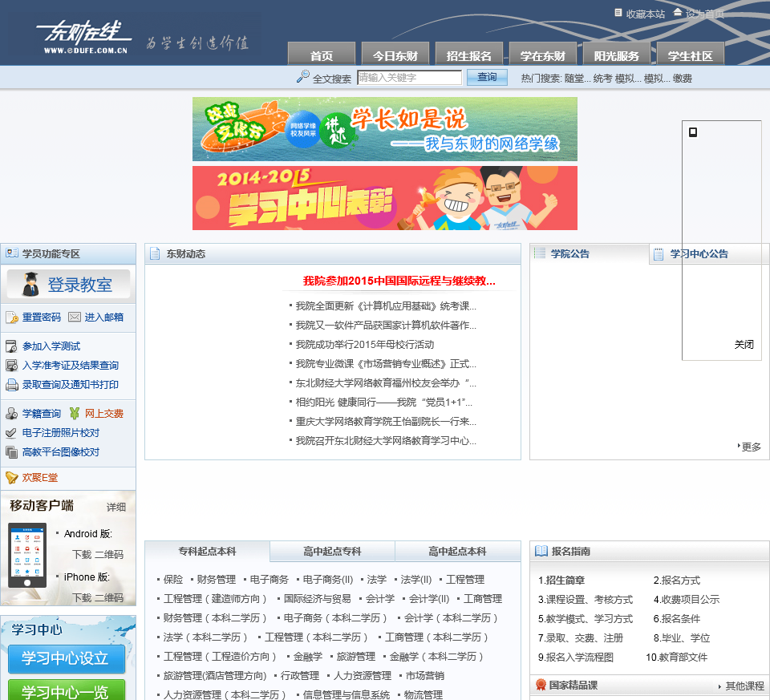Click the document icon beside 东财动态
The width and height of the screenshot is (770, 700).
(x=155, y=254)
